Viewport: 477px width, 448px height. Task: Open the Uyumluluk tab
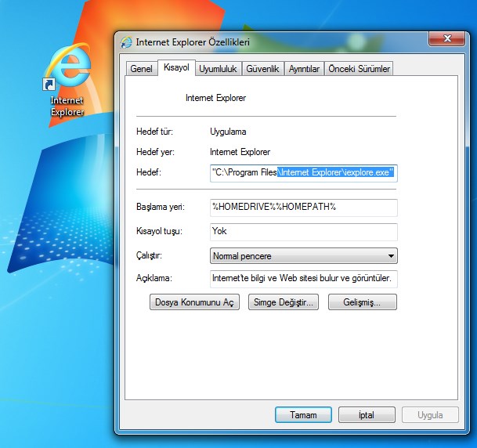[x=218, y=69]
